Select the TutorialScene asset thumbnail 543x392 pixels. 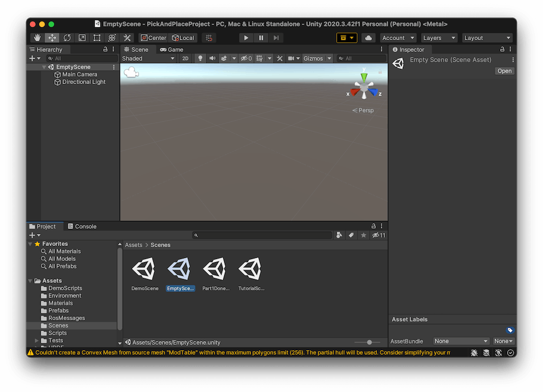(x=250, y=268)
